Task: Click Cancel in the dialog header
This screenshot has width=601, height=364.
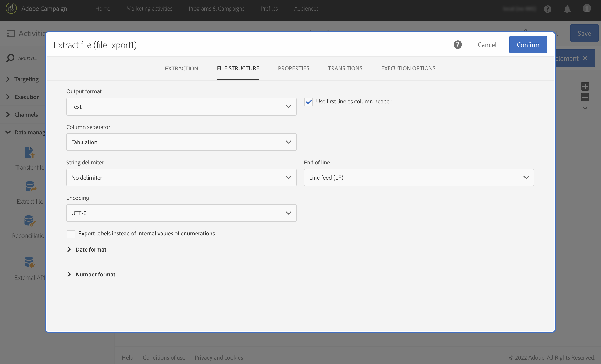Action: click(x=487, y=45)
